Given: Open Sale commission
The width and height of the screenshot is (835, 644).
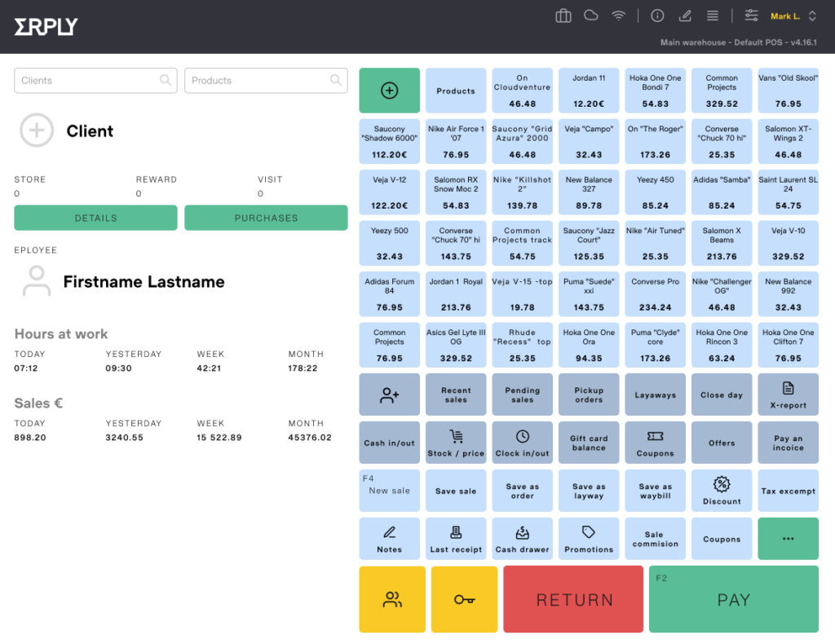Looking at the screenshot, I should pos(655,538).
